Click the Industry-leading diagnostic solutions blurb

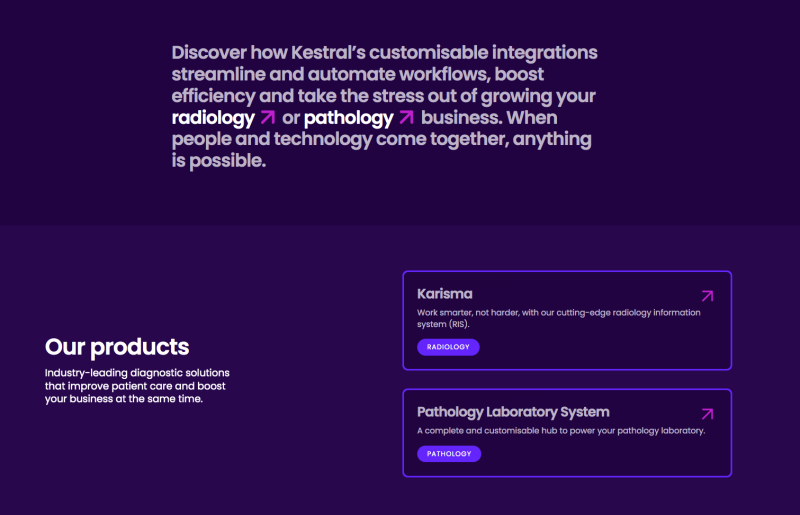pyautogui.click(x=137, y=386)
